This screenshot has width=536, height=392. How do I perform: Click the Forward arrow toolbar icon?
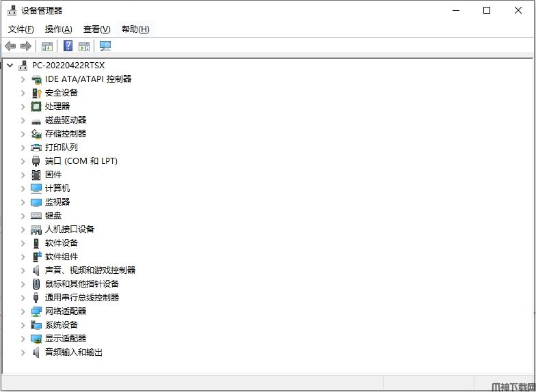[26, 46]
